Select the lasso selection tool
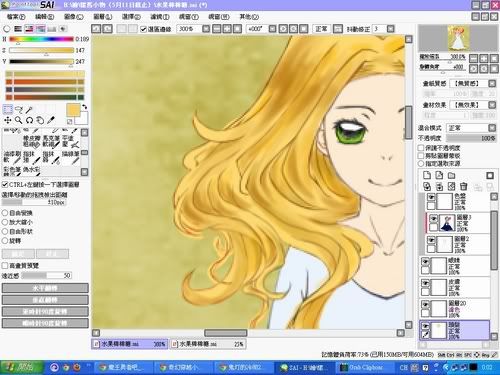This screenshot has width=500, height=375. [x=19, y=109]
